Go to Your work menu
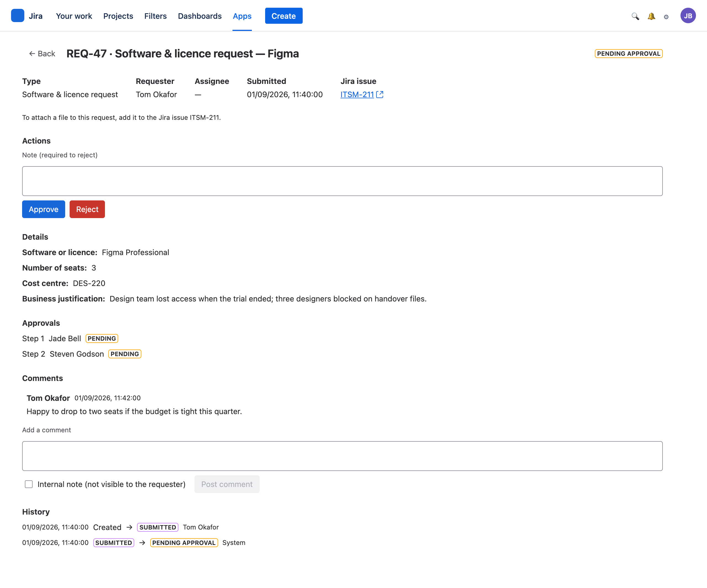Image resolution: width=707 pixels, height=588 pixels. (74, 16)
